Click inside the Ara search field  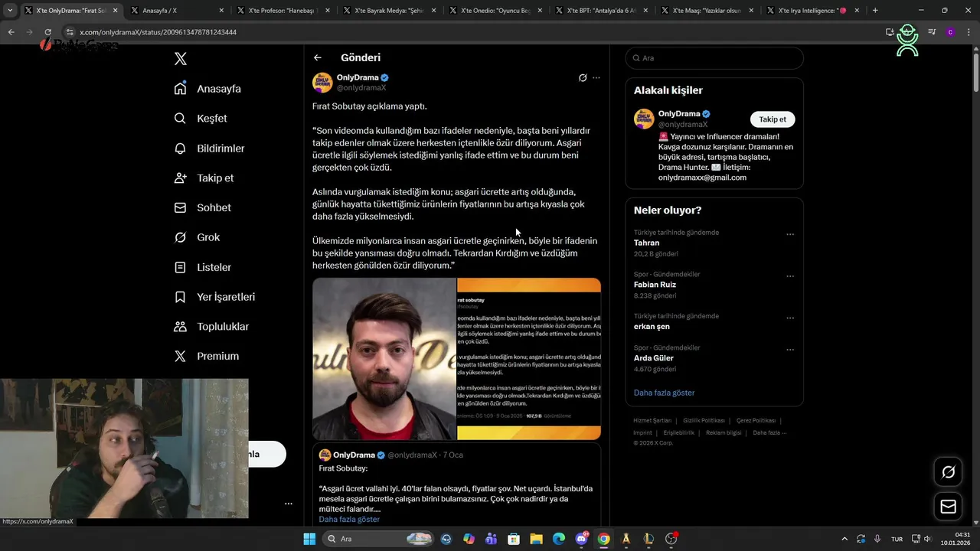[x=714, y=58]
